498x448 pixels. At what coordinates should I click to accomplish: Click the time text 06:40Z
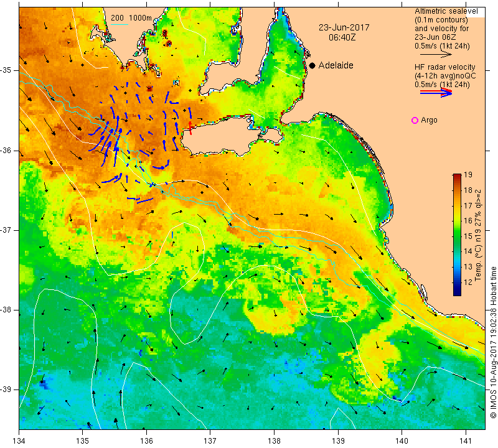coord(342,37)
